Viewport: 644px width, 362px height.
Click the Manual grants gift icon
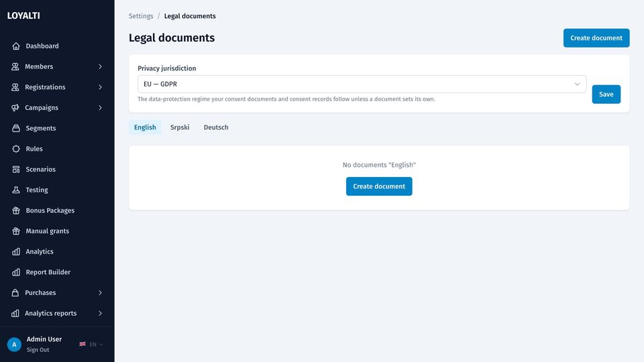point(16,231)
